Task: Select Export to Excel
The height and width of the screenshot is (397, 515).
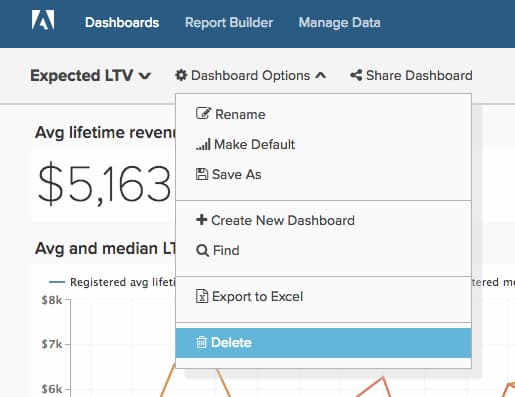Action: (323, 296)
